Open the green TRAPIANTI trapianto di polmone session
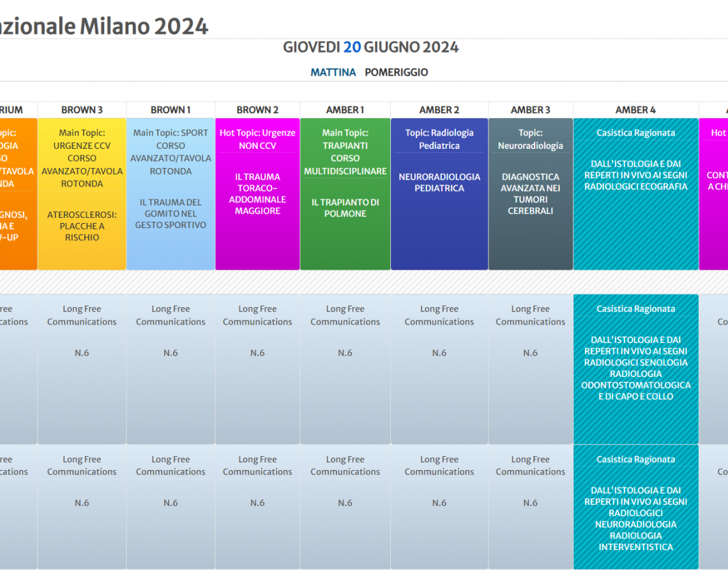 tap(345, 194)
